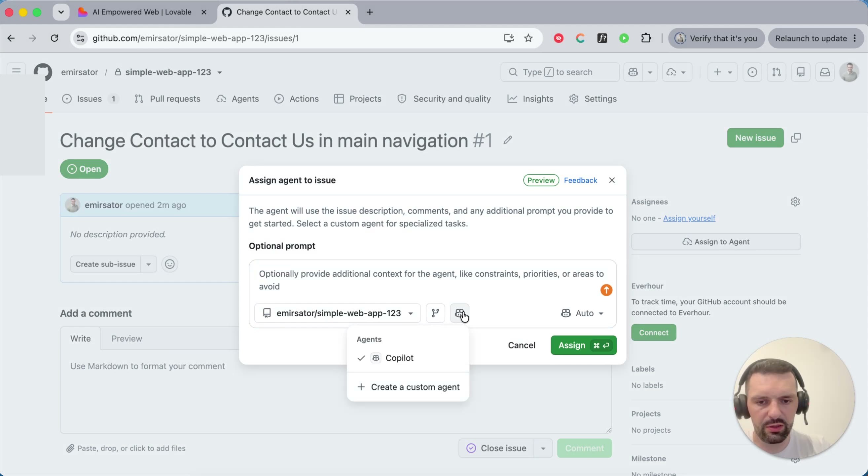
Task: Open the notifications inbox icon
Action: (825, 72)
